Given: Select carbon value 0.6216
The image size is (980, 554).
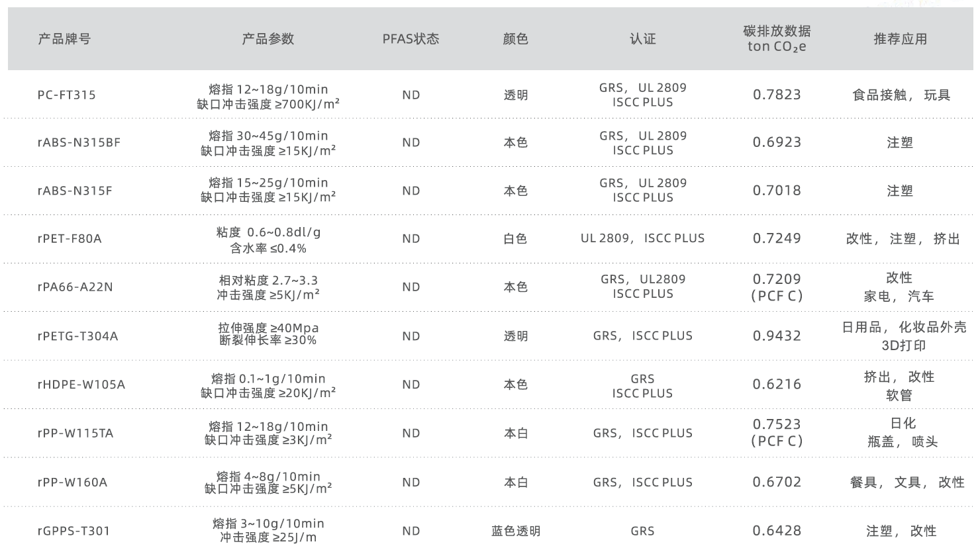Looking at the screenshot, I should [777, 384].
